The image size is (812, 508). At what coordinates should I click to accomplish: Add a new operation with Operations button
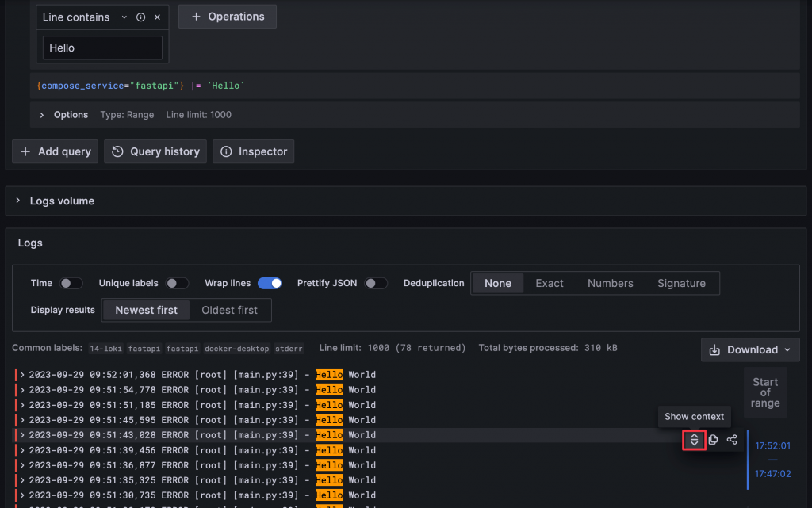[x=228, y=17]
